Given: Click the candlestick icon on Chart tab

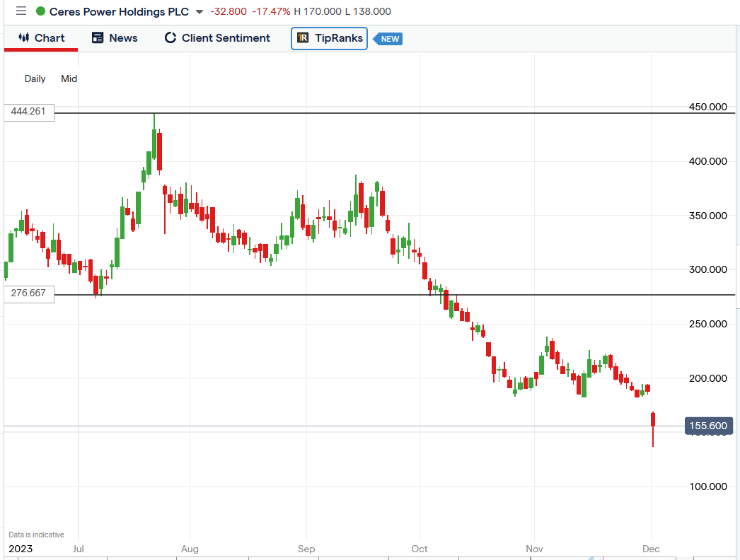Looking at the screenshot, I should point(23,37).
